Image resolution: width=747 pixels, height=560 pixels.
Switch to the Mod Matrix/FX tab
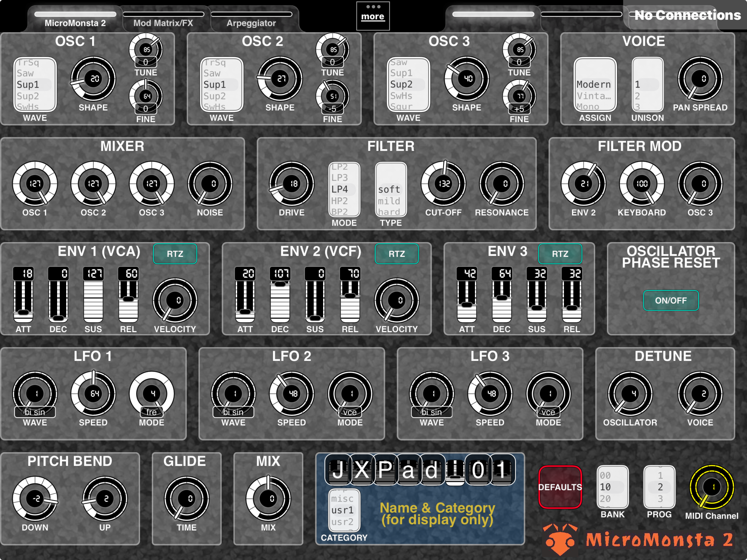pos(164,19)
